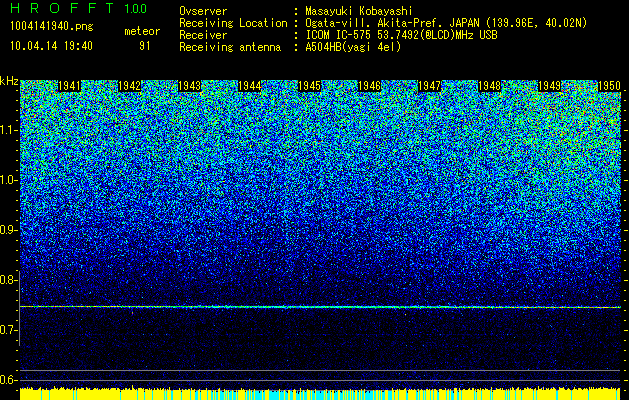
Task: Click the 1948 time marker
Action: tap(490, 86)
